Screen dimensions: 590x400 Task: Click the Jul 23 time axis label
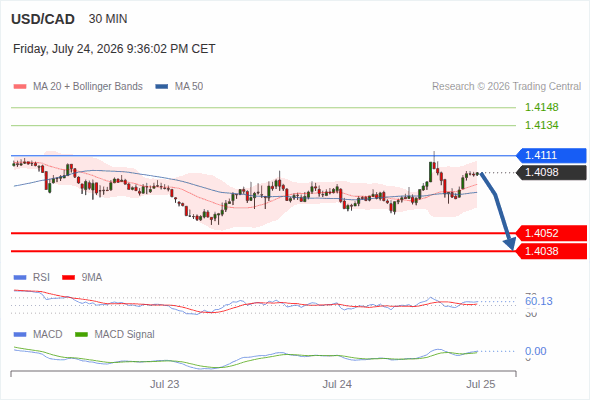click(x=165, y=385)
